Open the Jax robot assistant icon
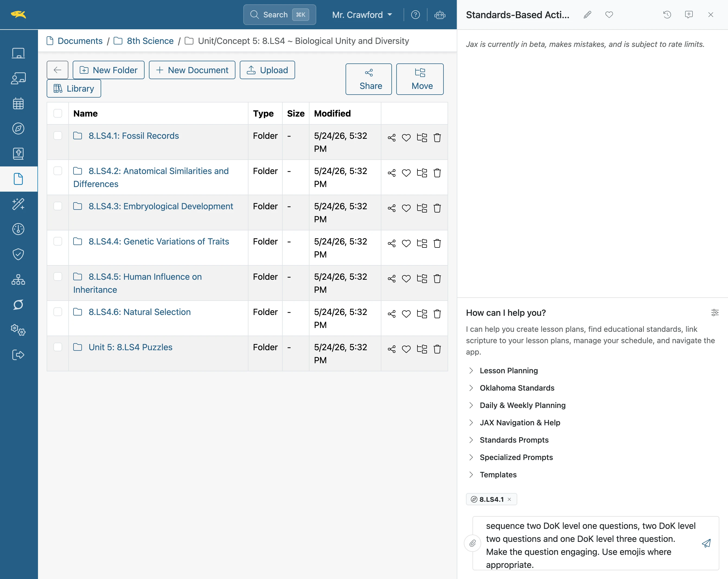The height and width of the screenshot is (579, 728). [440, 15]
